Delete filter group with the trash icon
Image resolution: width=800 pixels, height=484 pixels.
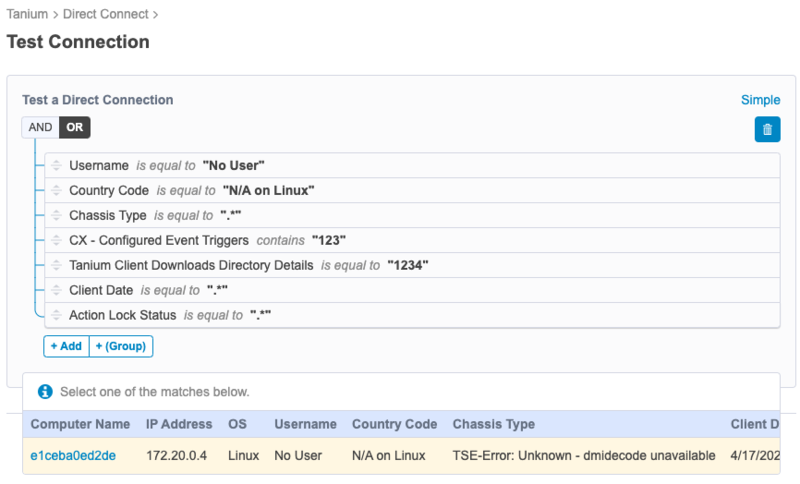click(767, 129)
